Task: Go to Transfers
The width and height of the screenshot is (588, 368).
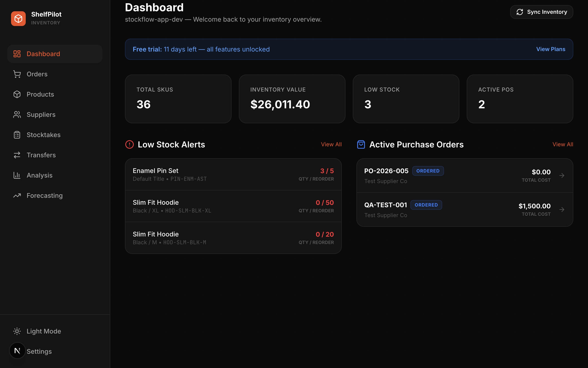Action: [x=55, y=155]
